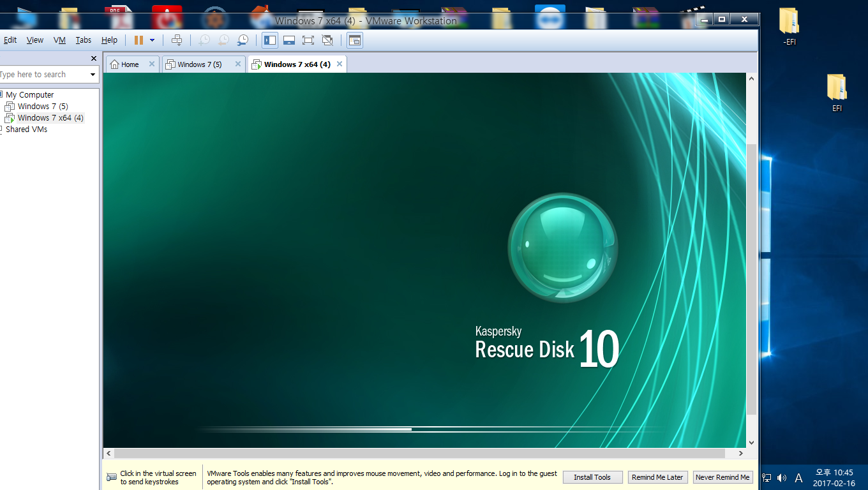868x490 pixels.
Task: Click the Install Tools button
Action: tap(592, 477)
